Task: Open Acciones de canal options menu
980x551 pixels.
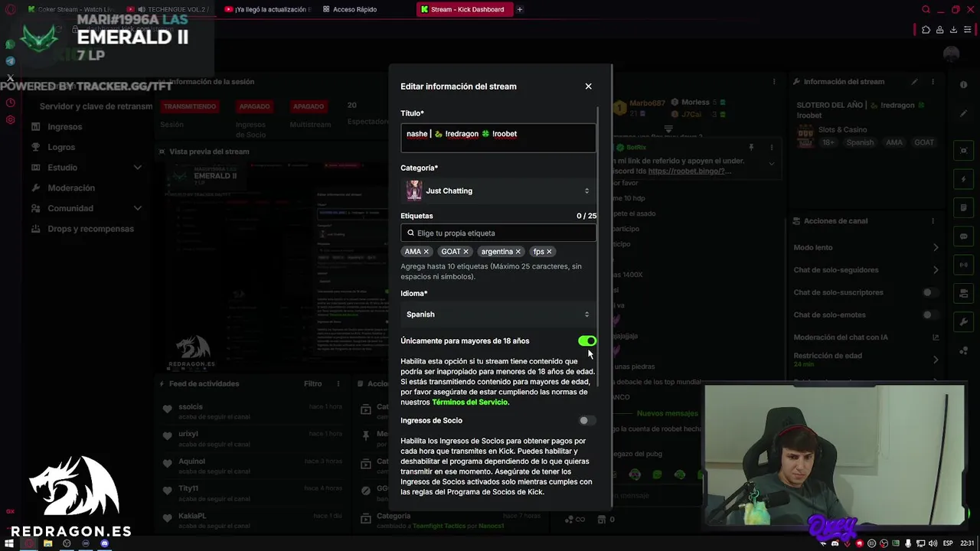Action: click(x=933, y=221)
